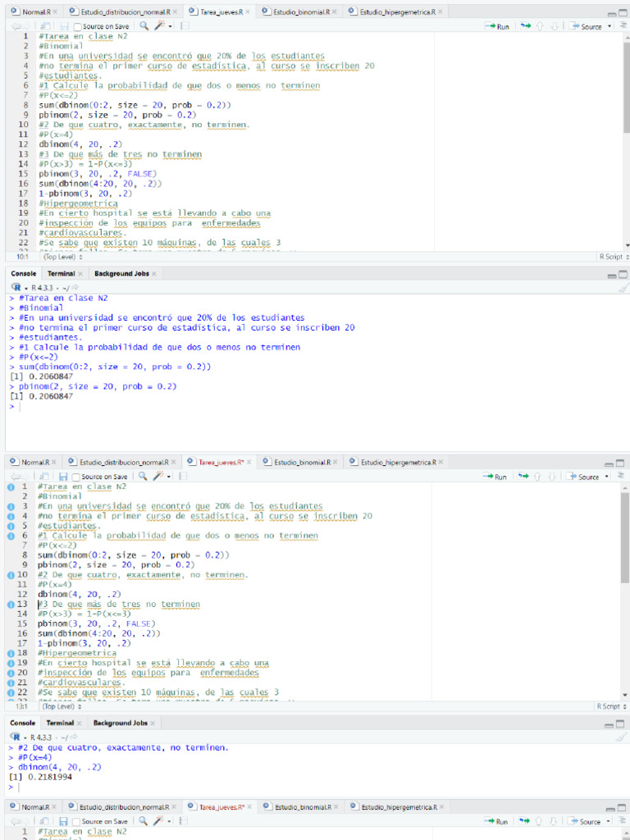630x840 pixels.
Task: Tick Source on Save checkbox in the middle editor
Action: click(76, 477)
